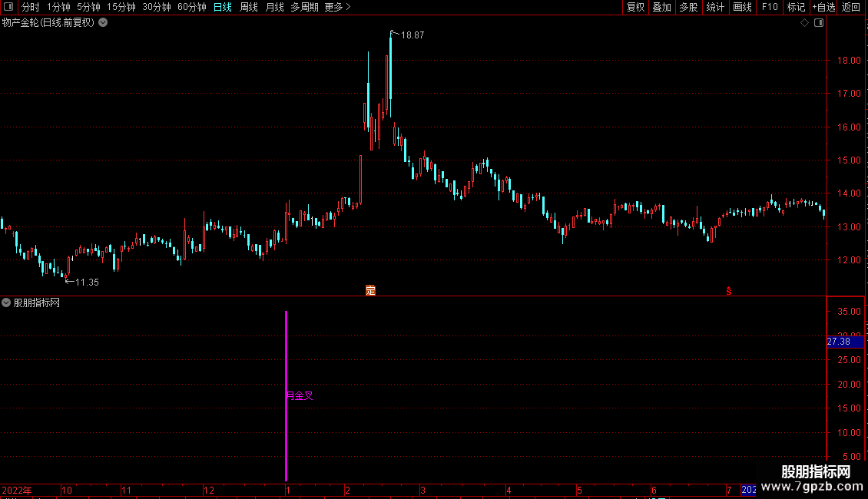868x499 pixels.
Task: Click the 14.00 price axis label
Action: (849, 193)
